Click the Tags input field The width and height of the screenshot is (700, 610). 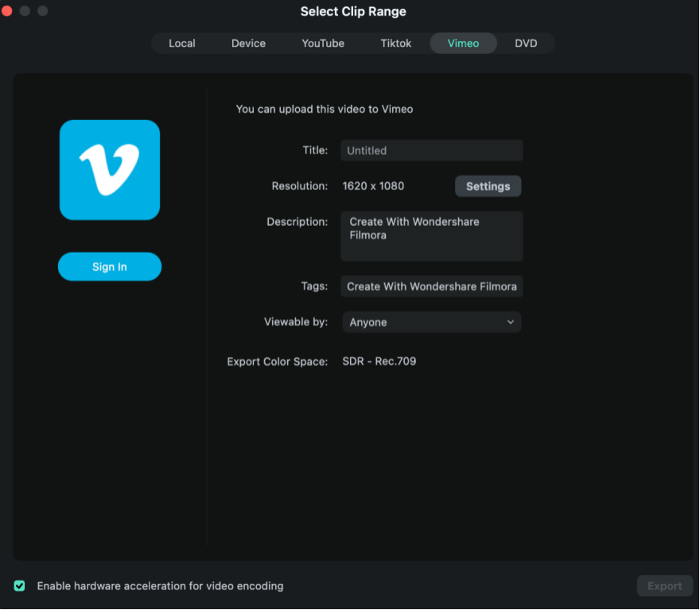431,286
